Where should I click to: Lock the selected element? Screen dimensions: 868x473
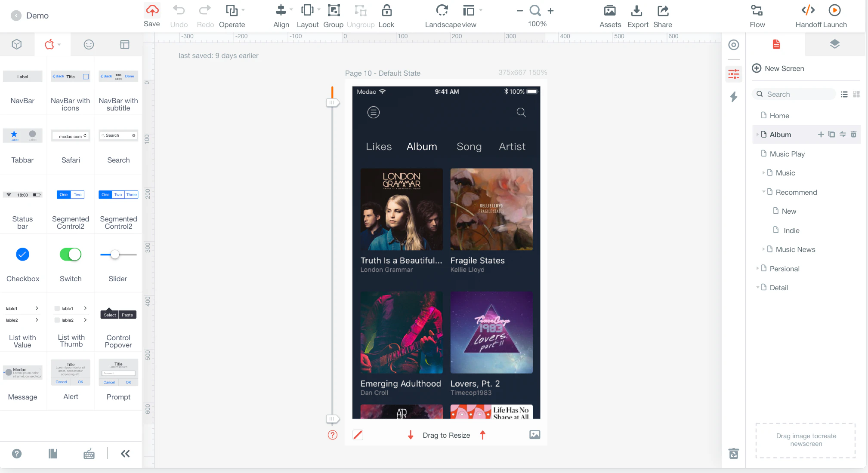point(386,10)
